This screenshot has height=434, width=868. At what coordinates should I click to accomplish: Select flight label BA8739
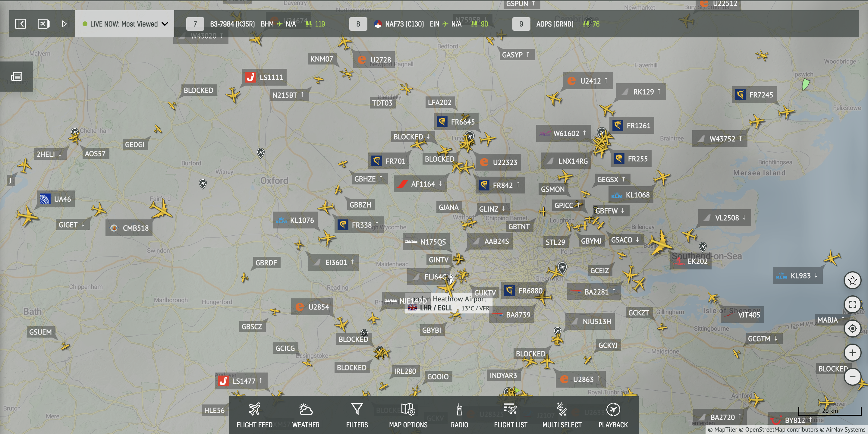(511, 315)
